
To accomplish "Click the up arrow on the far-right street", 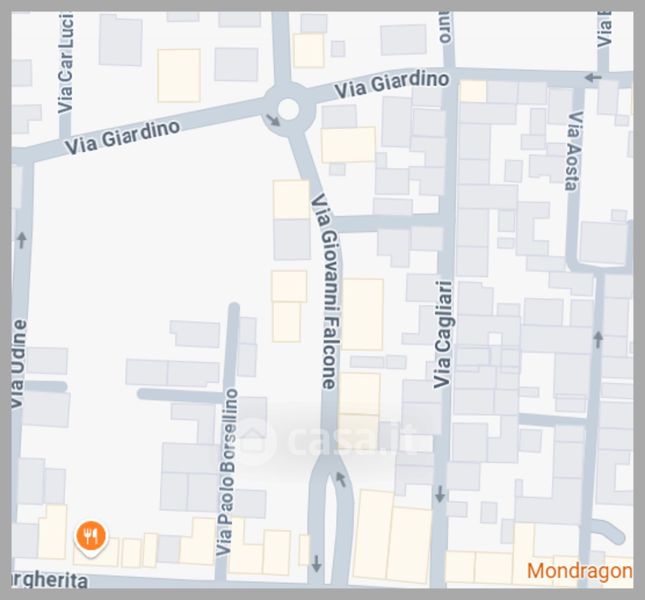I will tap(598, 339).
